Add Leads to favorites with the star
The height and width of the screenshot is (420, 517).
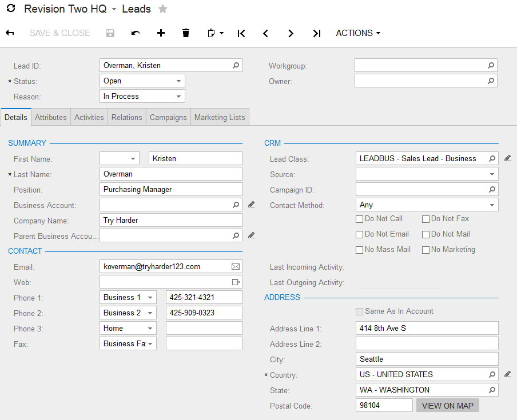162,9
